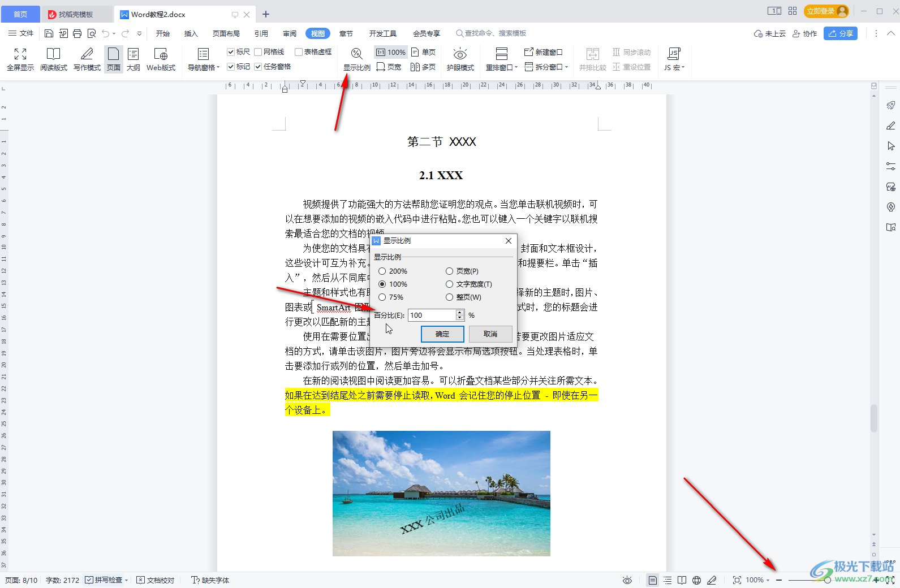Choose 多页 multi-page view
This screenshot has height=588, width=900.
tap(424, 67)
